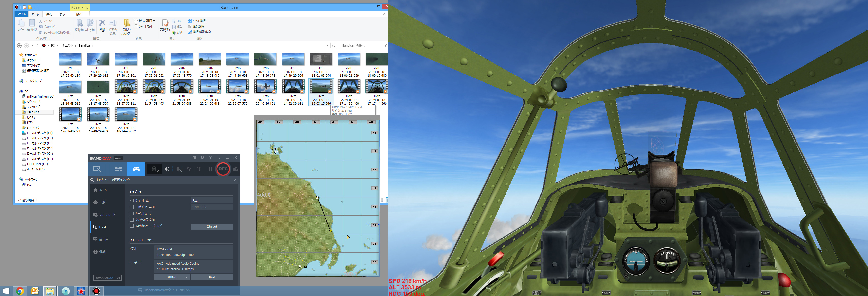This screenshot has width=868, height=296.
Task: Click the red REC record button
Action: pos(223,169)
